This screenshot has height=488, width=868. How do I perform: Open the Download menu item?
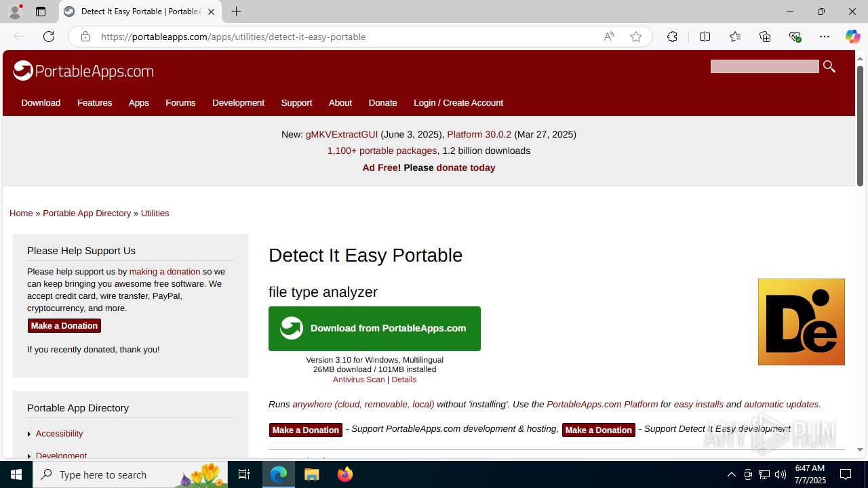pos(41,103)
